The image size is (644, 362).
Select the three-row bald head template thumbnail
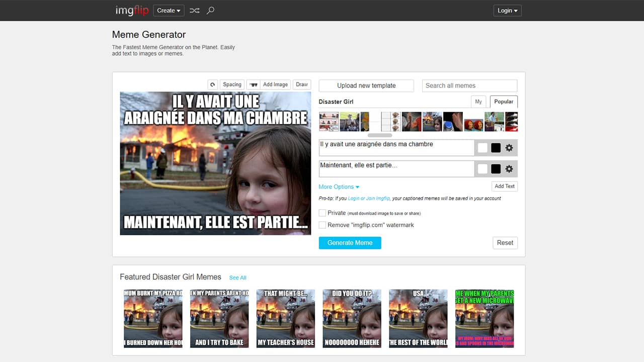pyautogui.click(x=391, y=122)
